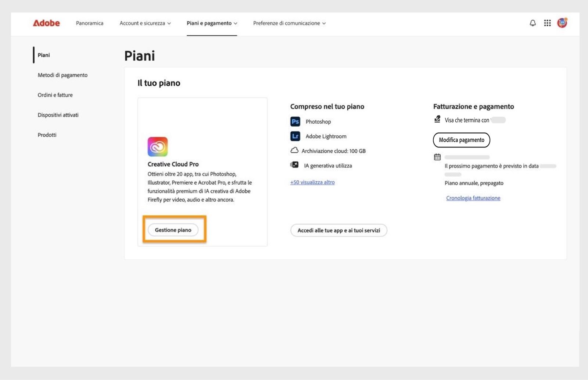Click the Fatturazione e pagamento heading
Screen dimensions: 588x380
coord(474,107)
